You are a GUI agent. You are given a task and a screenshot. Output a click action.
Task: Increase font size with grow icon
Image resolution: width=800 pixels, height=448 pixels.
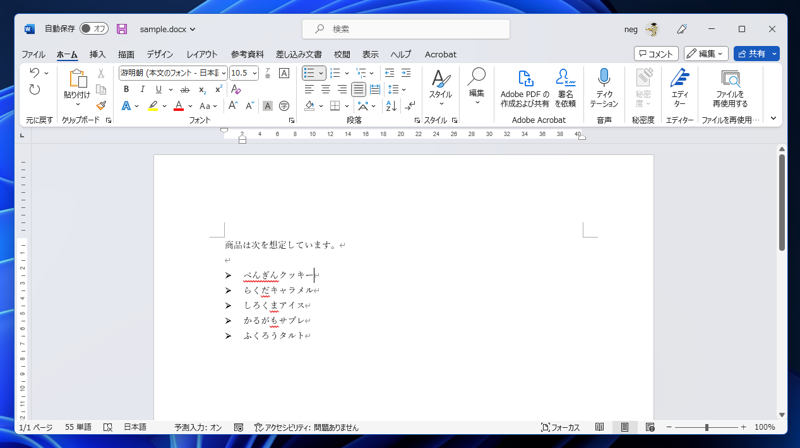[233, 106]
